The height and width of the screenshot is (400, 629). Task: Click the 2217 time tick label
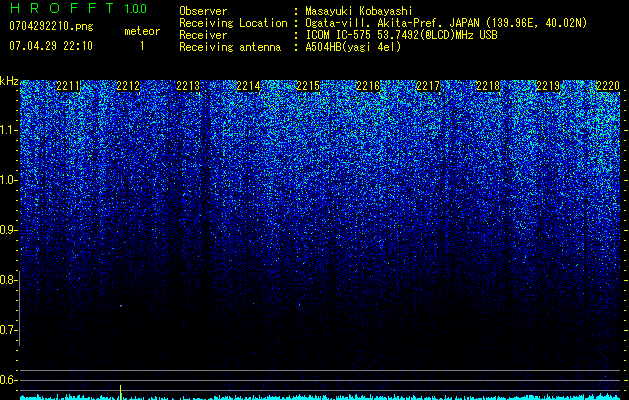[x=428, y=86]
